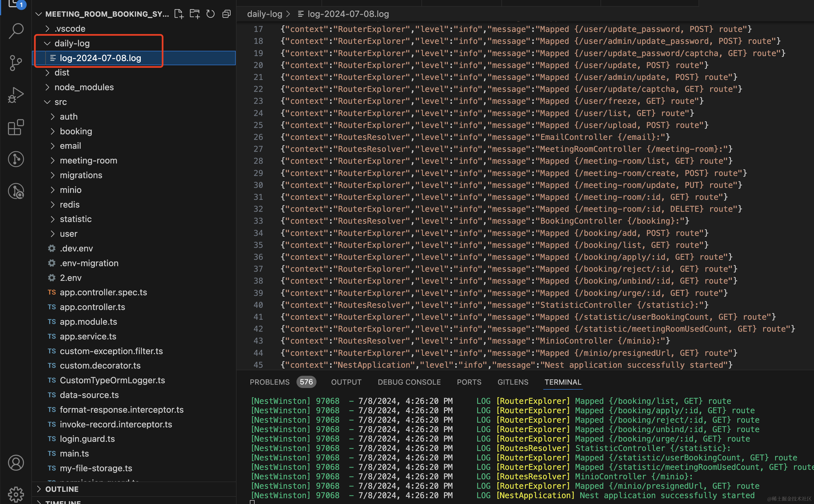
Task: Collapse all folders in explorer
Action: click(227, 14)
